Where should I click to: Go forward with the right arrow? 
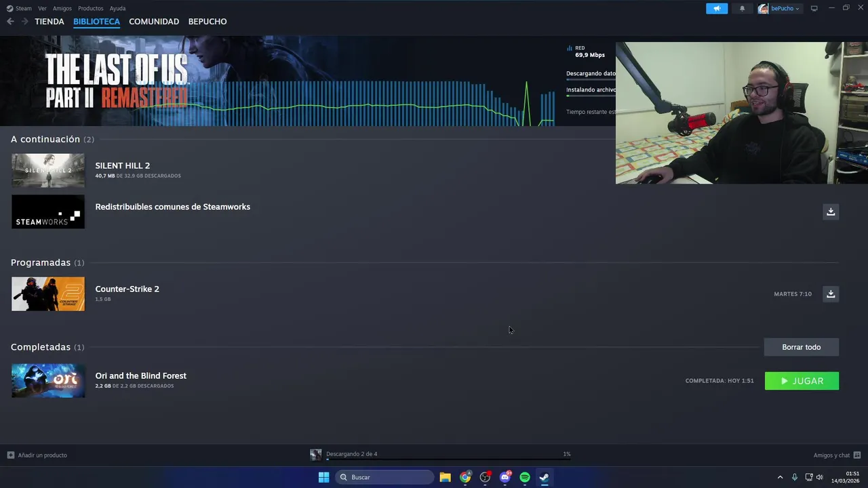[25, 22]
